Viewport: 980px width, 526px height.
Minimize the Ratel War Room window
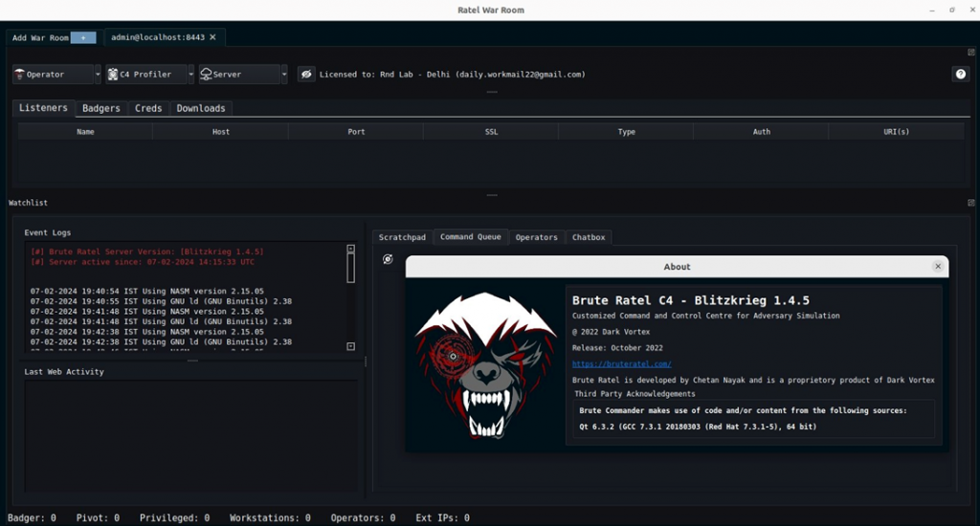pos(932,10)
